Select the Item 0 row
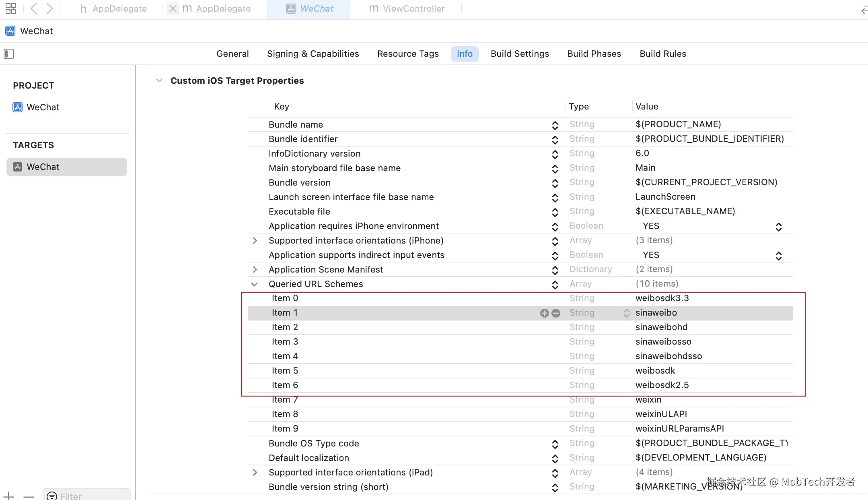 coord(520,298)
